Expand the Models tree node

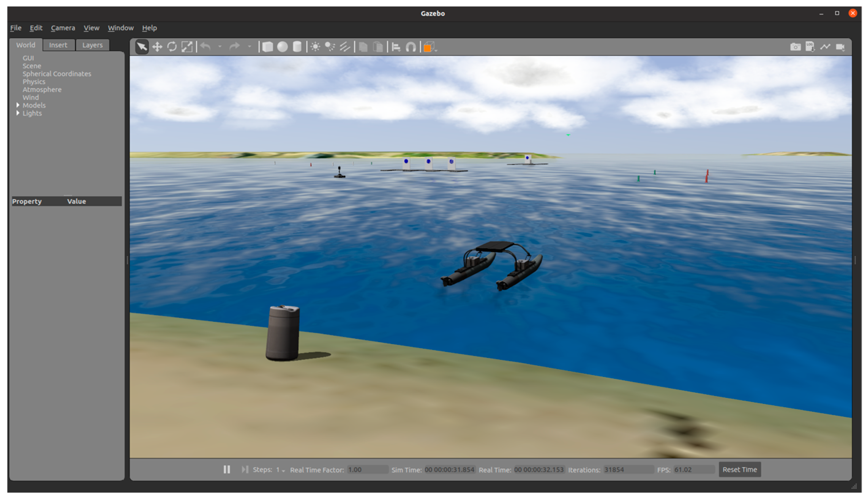click(x=18, y=105)
